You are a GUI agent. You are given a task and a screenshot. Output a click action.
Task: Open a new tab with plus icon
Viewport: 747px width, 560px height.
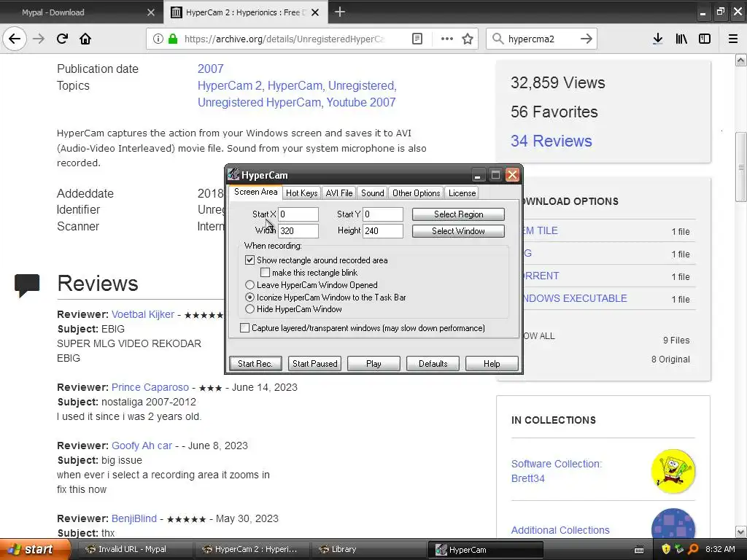(x=340, y=12)
